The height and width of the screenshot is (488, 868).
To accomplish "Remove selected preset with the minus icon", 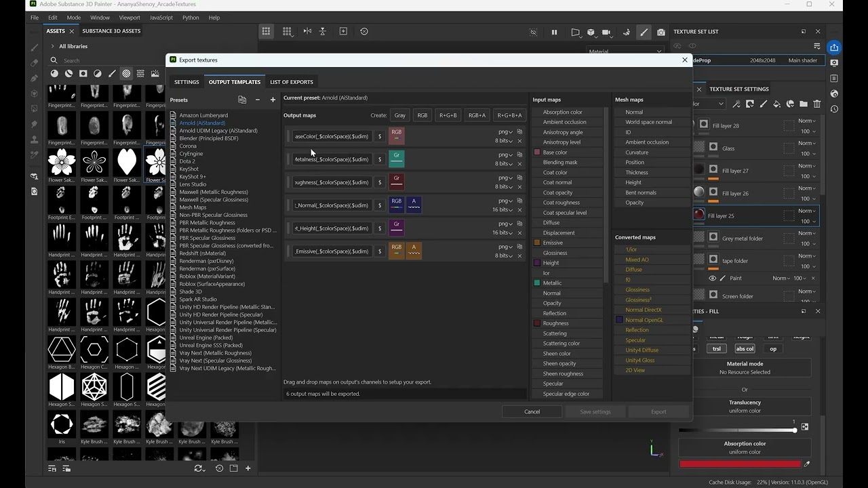I will 258,100.
